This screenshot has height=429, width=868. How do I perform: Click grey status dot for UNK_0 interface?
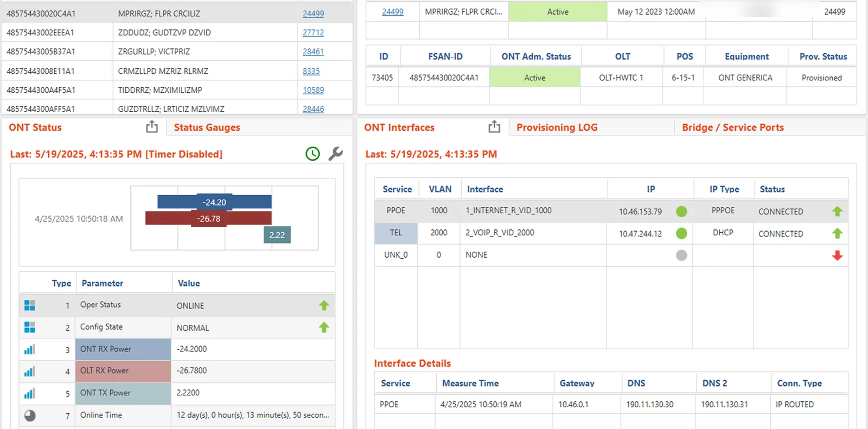click(681, 255)
